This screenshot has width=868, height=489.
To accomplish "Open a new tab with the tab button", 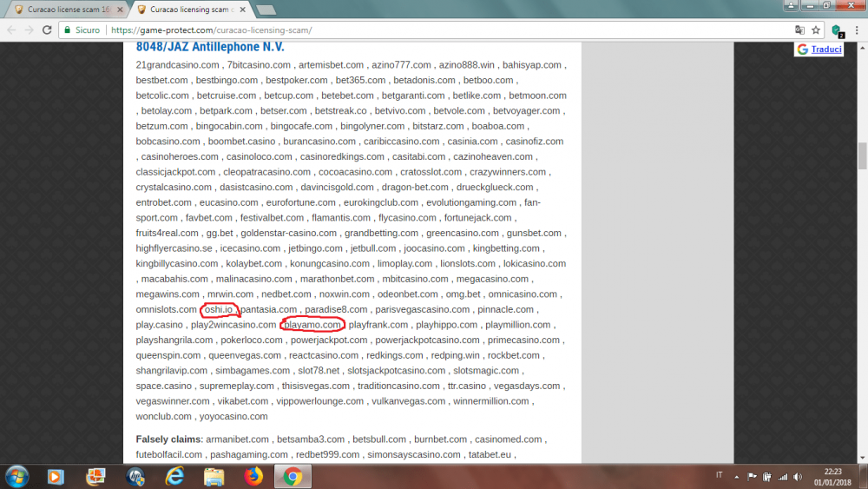I will coord(266,10).
